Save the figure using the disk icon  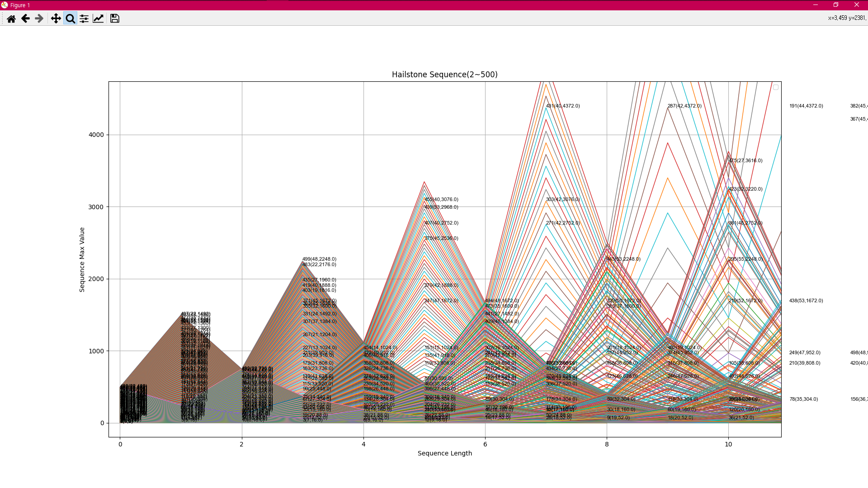coord(115,19)
